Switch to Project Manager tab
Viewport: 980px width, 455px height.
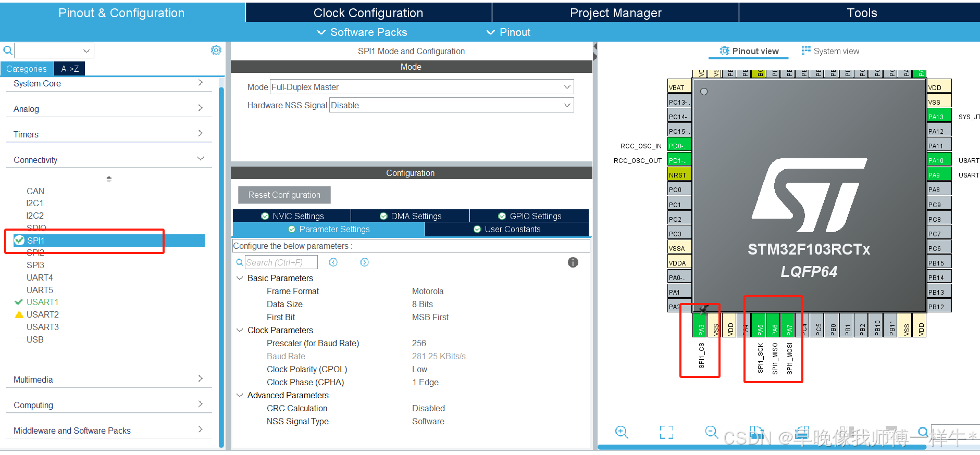(615, 12)
